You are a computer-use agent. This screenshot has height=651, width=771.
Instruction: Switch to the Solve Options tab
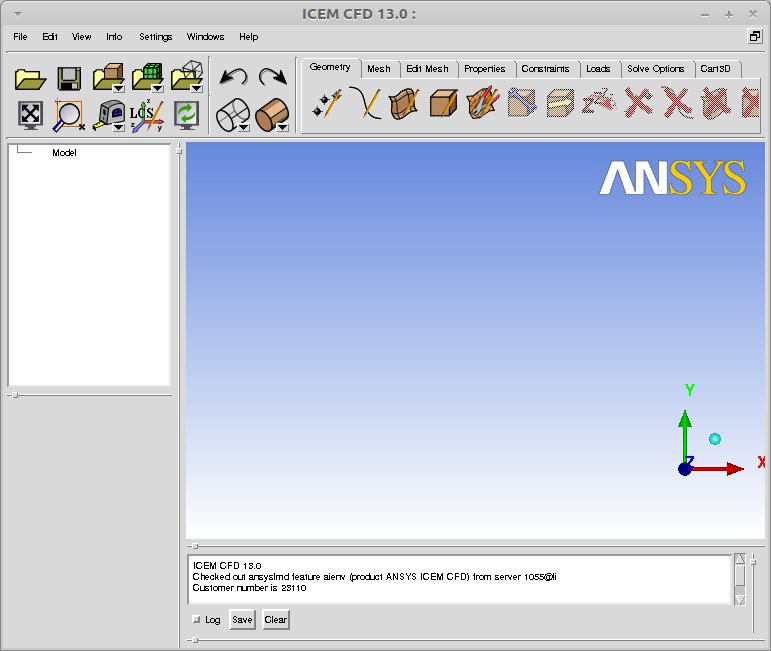click(655, 69)
